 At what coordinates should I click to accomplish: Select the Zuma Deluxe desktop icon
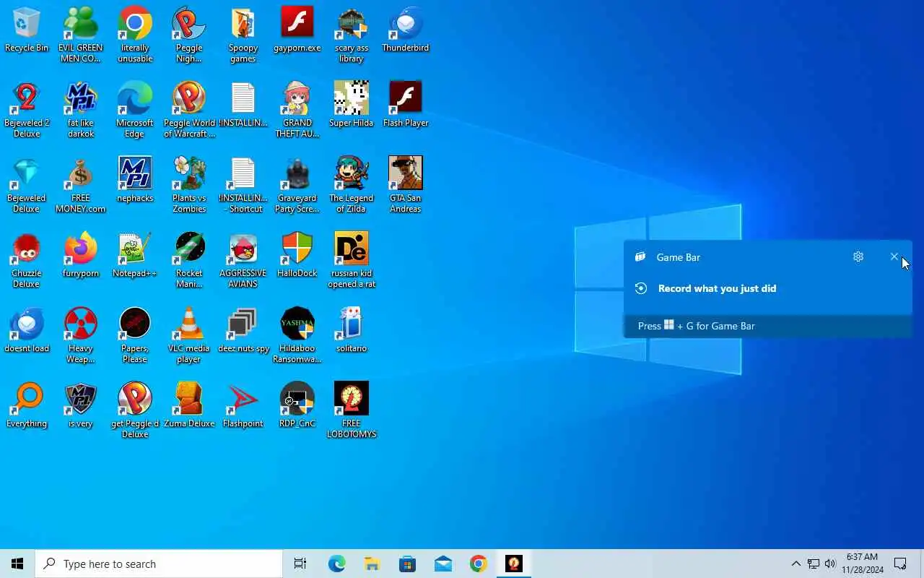pos(189,406)
